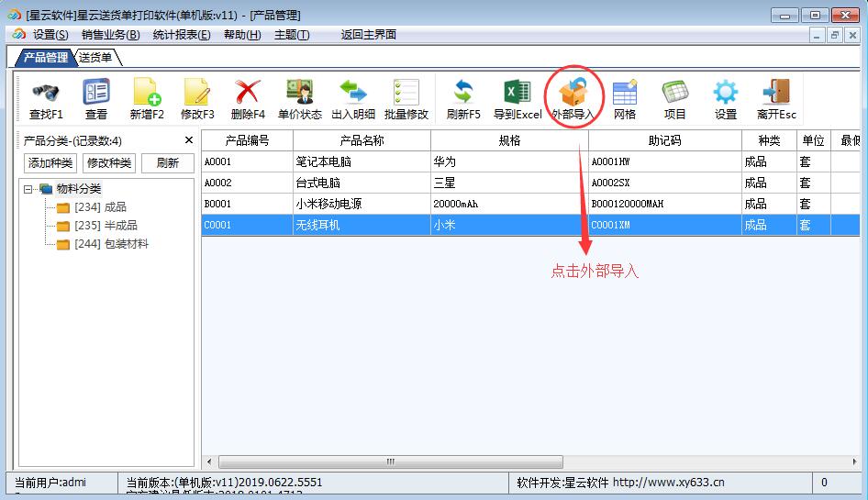The height and width of the screenshot is (500, 868).
Task: Click 返回主界面 in the menu bar
Action: (368, 35)
